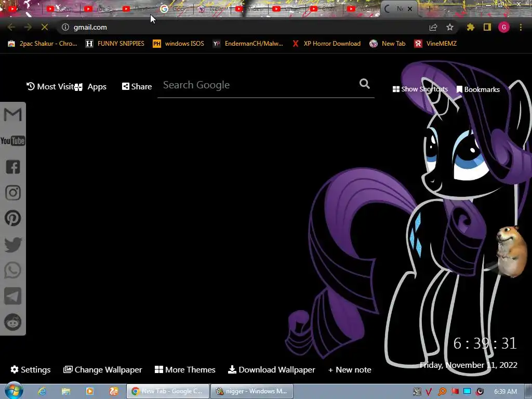
Task: Click Download Wallpaper
Action: pyautogui.click(x=271, y=369)
